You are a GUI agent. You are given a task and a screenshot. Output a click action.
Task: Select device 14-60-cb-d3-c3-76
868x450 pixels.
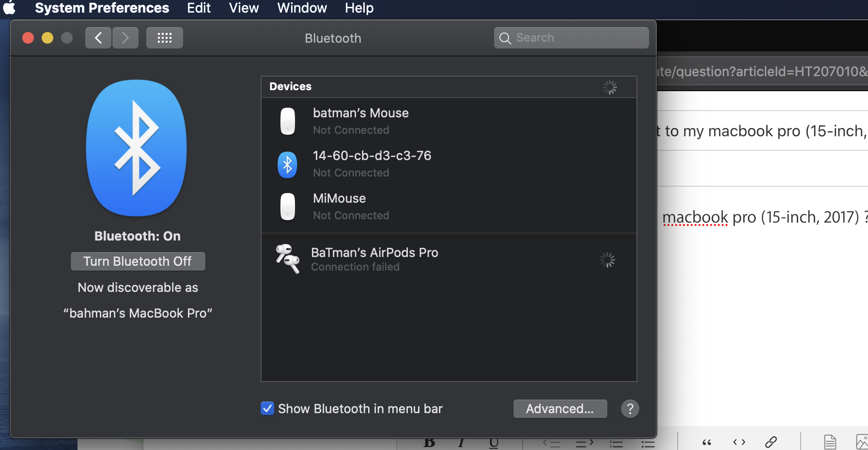click(x=449, y=164)
